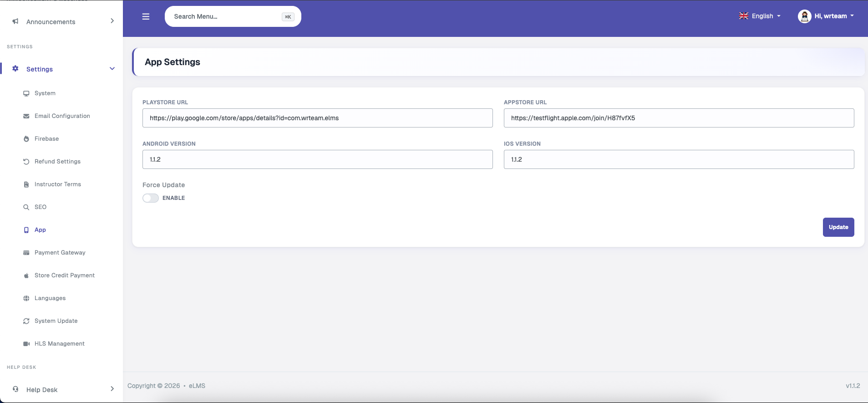
Task: Click the Firebase flame icon
Action: tap(26, 139)
